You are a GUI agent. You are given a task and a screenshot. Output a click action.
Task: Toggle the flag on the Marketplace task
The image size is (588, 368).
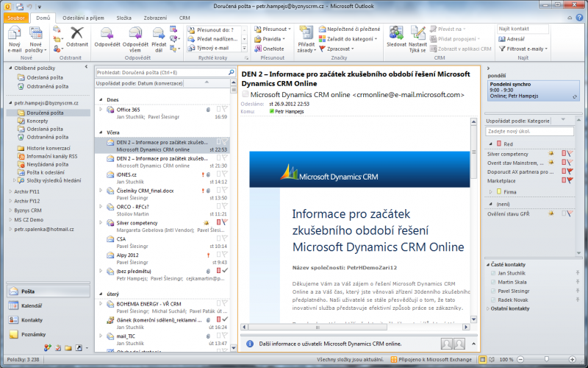pyautogui.click(x=570, y=180)
